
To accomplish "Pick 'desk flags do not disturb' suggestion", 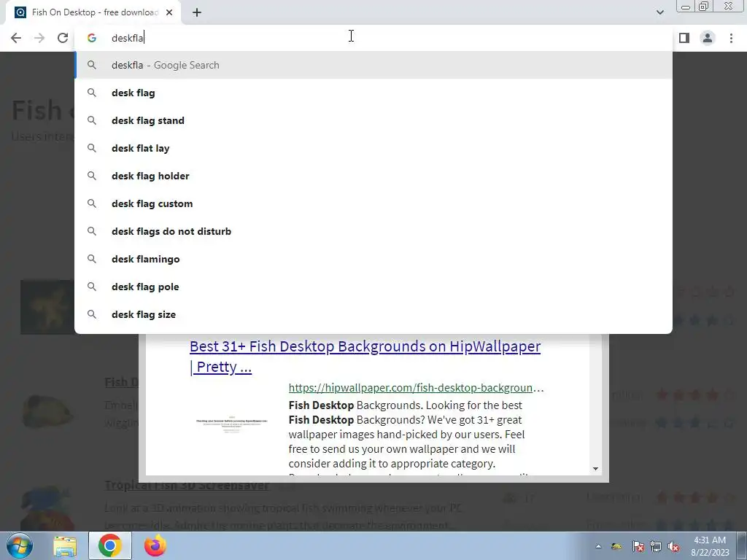I will pos(373,231).
